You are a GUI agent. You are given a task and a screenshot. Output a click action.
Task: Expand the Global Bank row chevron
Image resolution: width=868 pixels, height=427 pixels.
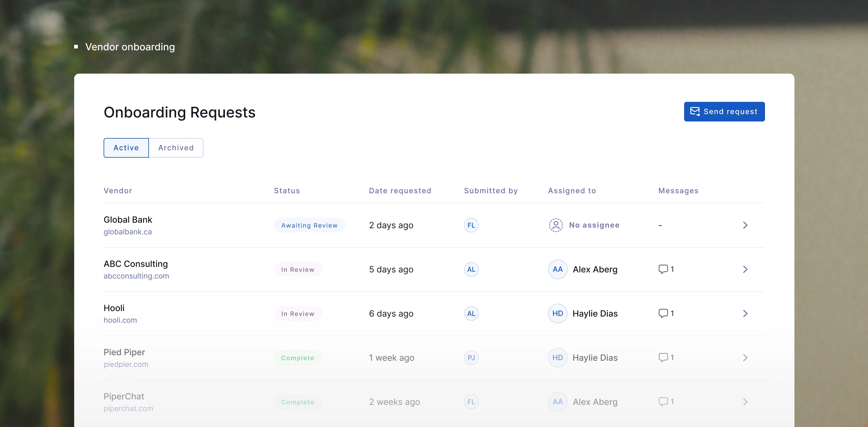click(745, 225)
